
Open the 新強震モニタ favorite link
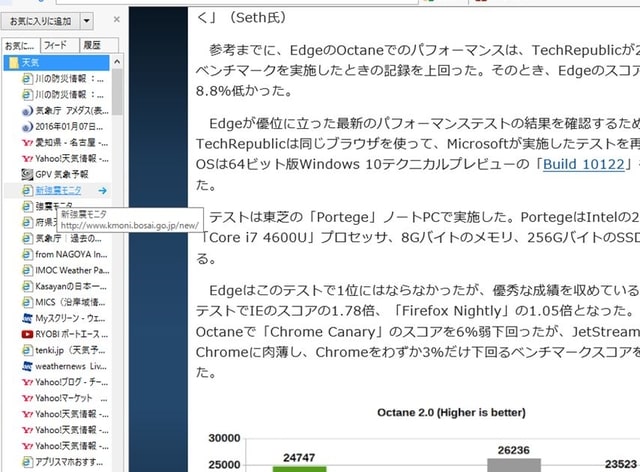[x=58, y=190]
